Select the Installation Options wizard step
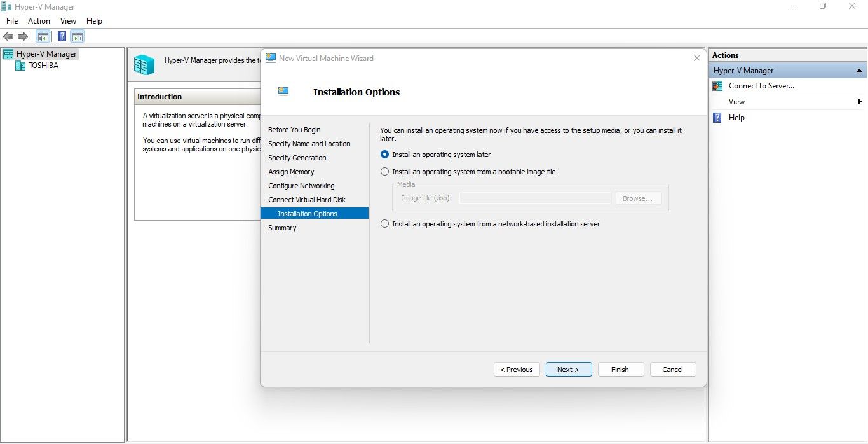This screenshot has width=868, height=444. point(315,214)
